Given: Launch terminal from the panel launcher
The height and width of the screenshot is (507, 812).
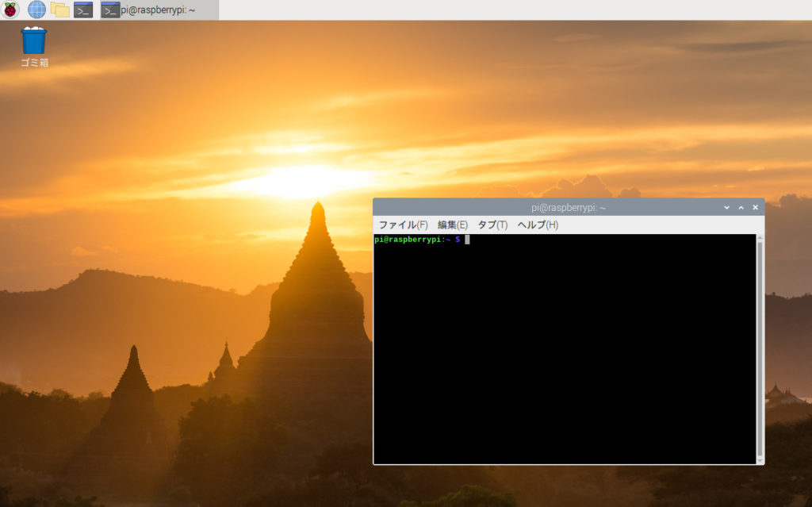Looking at the screenshot, I should click(83, 10).
